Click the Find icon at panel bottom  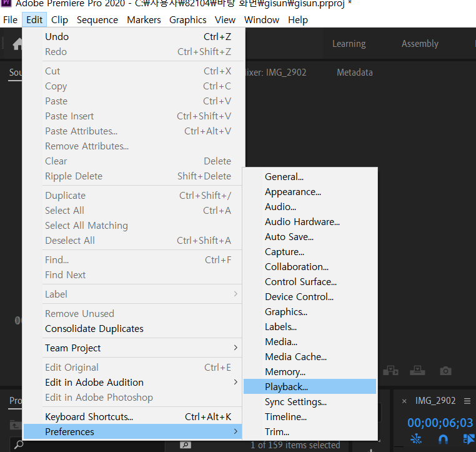click(x=185, y=444)
